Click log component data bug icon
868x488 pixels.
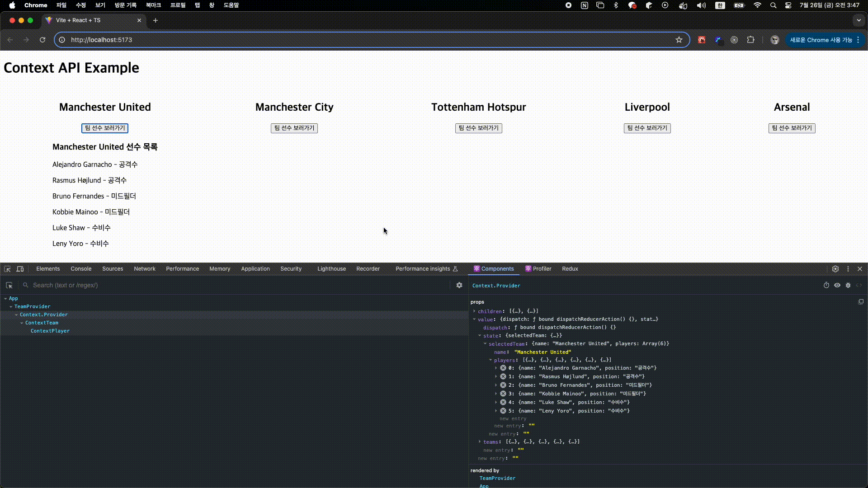pos(848,285)
